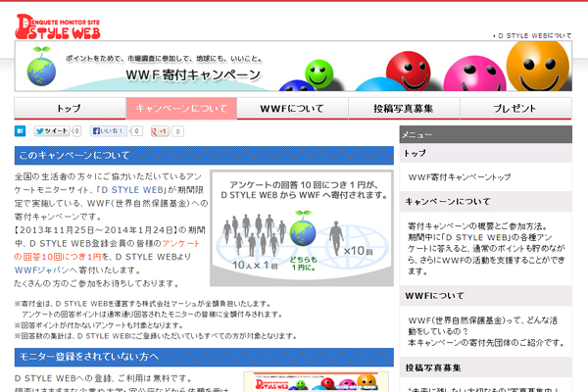Select WWF寄付キャンペーントップ in side menu
This screenshot has height=392, width=588.
coord(460,177)
